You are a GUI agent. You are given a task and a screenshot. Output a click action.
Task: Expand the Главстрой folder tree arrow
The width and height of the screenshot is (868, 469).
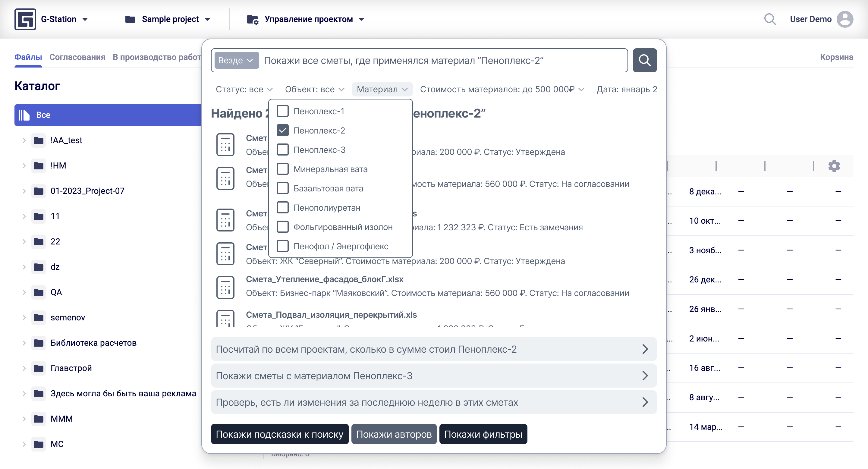click(24, 368)
